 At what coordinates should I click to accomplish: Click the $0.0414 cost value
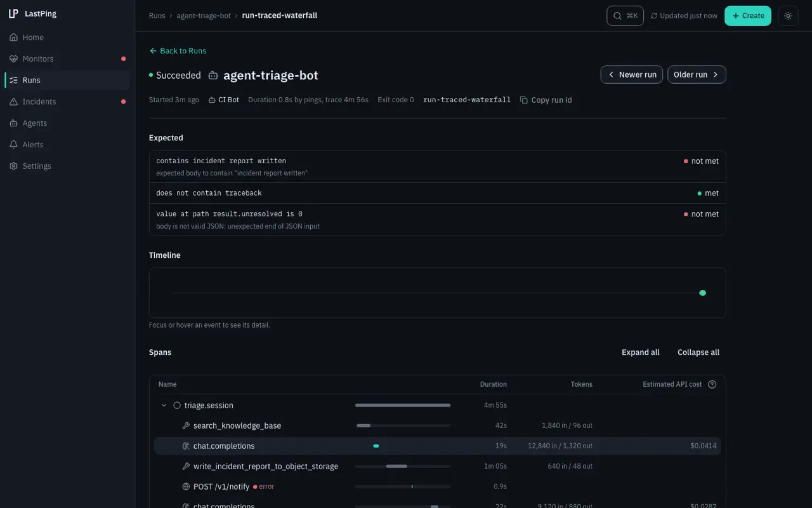704,446
